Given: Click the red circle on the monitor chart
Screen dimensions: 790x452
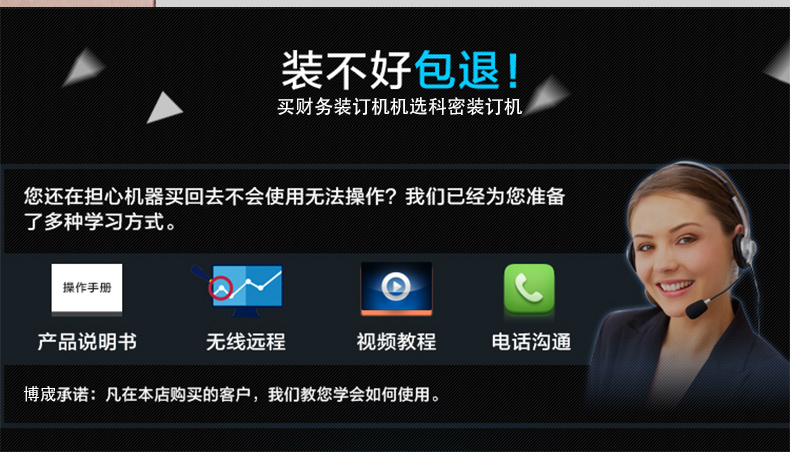Looking at the screenshot, I should pyautogui.click(x=221, y=288).
